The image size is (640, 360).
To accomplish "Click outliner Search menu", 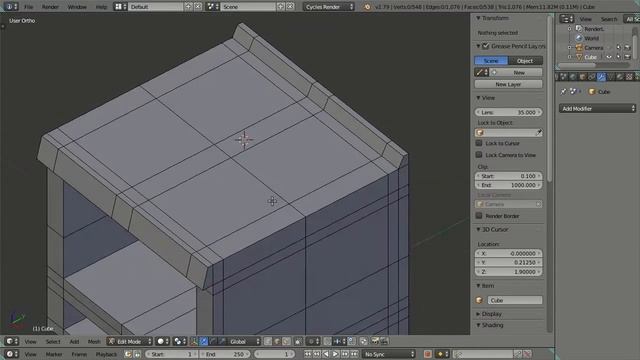I will [609, 19].
